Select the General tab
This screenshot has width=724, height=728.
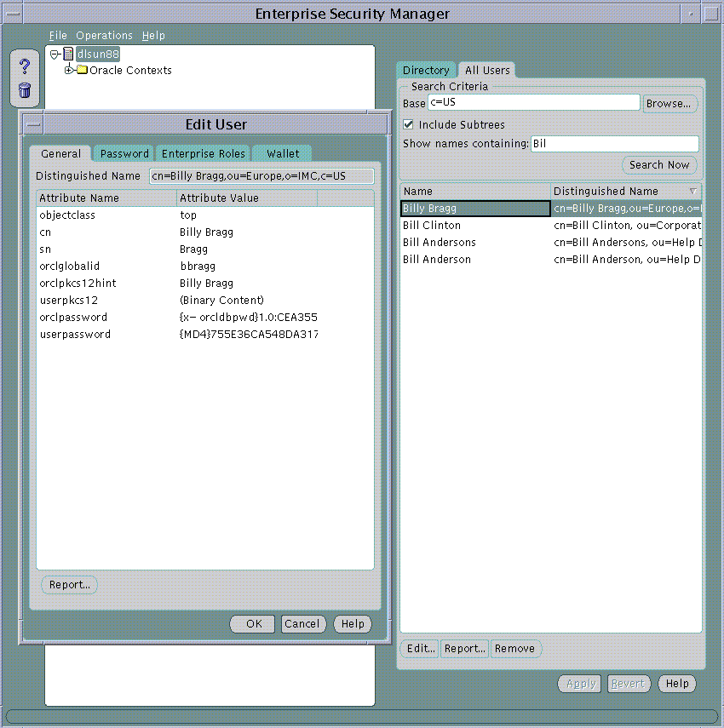coord(60,153)
